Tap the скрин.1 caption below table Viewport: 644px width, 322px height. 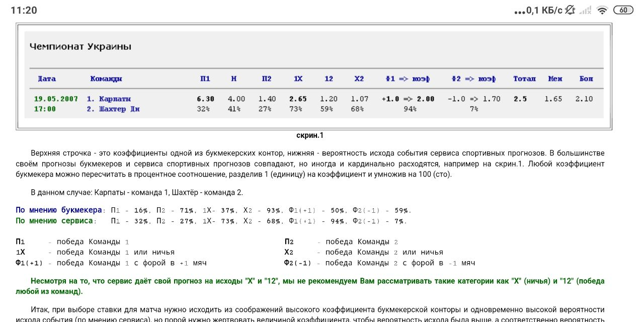[310, 135]
